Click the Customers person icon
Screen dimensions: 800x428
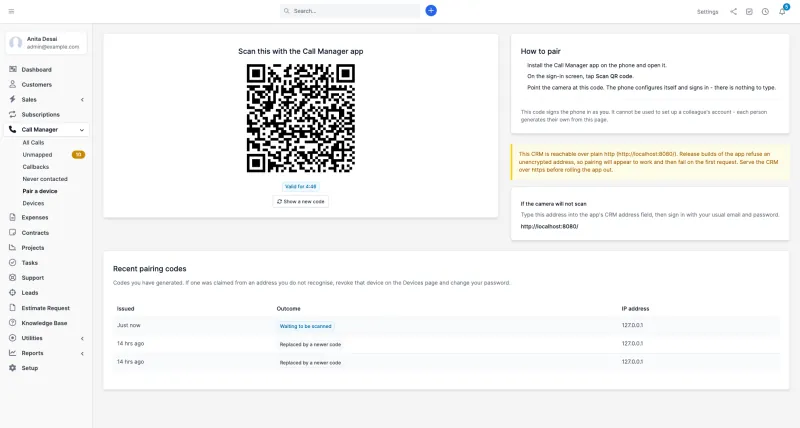click(x=13, y=84)
